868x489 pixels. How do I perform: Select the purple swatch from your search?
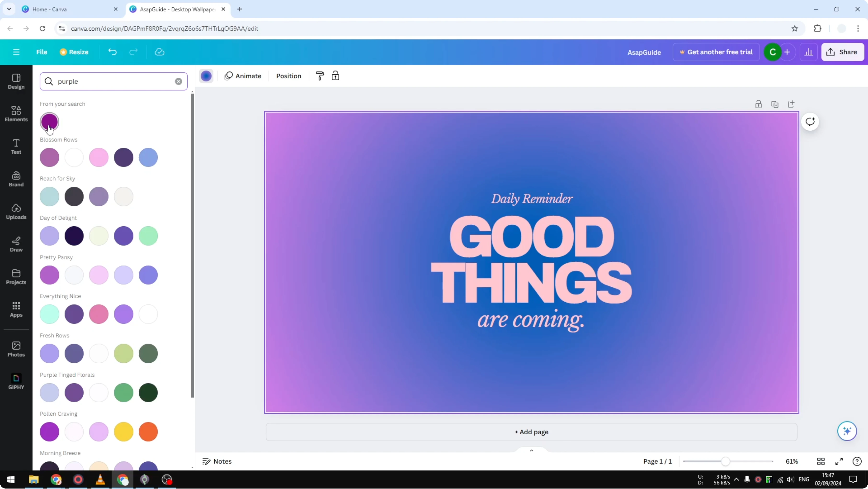tap(50, 122)
